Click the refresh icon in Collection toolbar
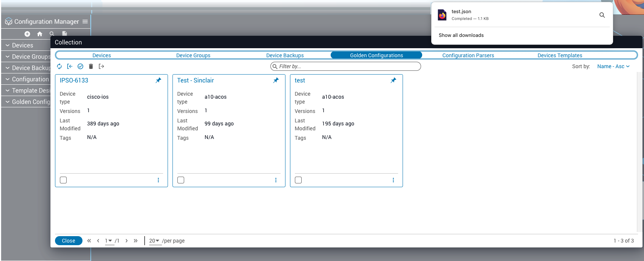This screenshot has width=644, height=261. 60,66
